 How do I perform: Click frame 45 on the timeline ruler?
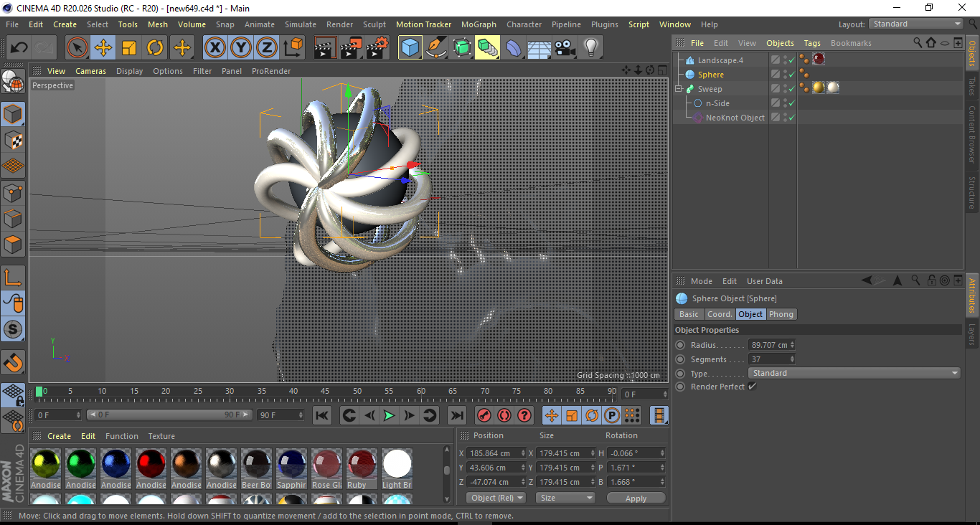pyautogui.click(x=325, y=393)
